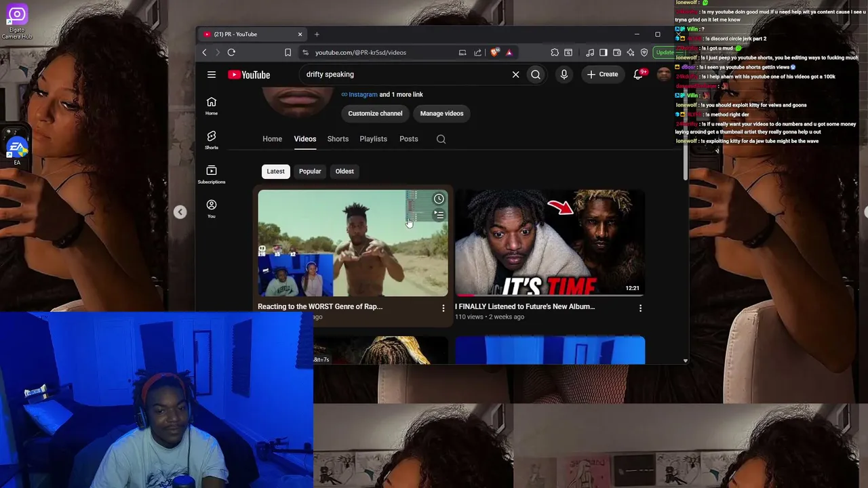Open Leo AI sparkle icon
868x488 pixels.
tap(631, 52)
